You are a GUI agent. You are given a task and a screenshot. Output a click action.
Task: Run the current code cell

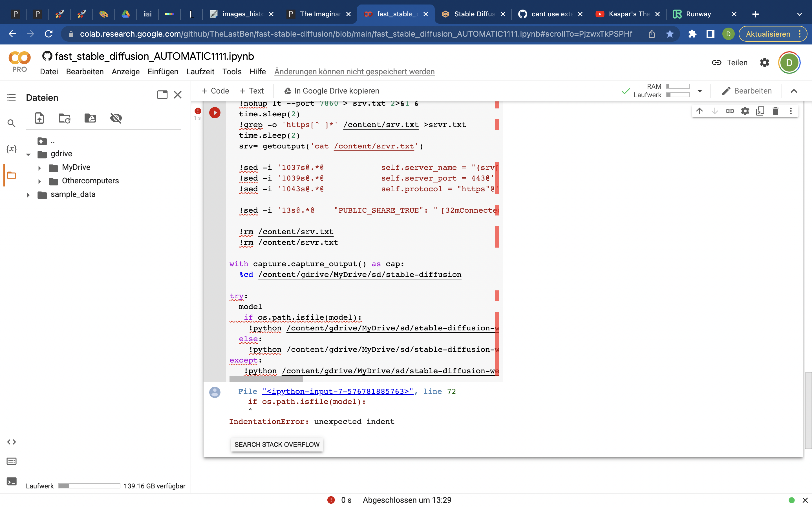click(x=215, y=113)
